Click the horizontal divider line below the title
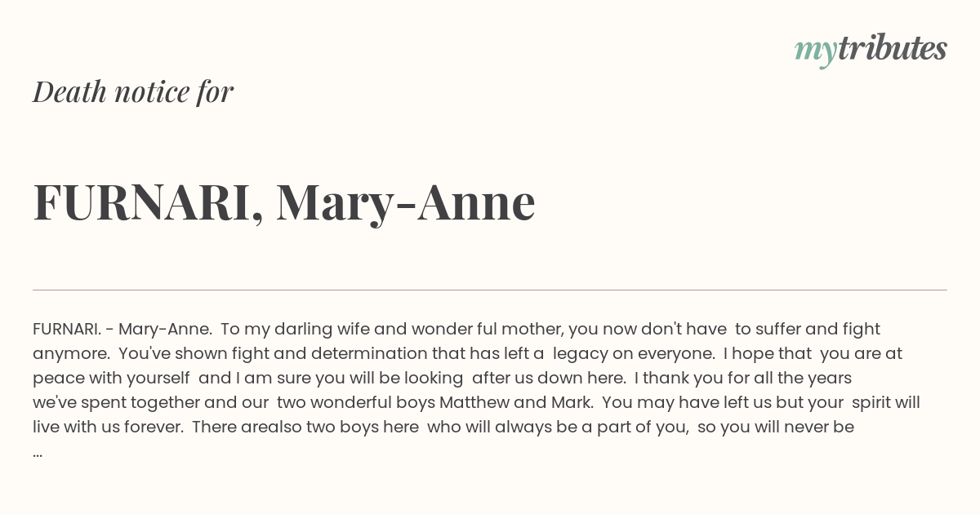The image size is (980, 514). click(x=490, y=290)
